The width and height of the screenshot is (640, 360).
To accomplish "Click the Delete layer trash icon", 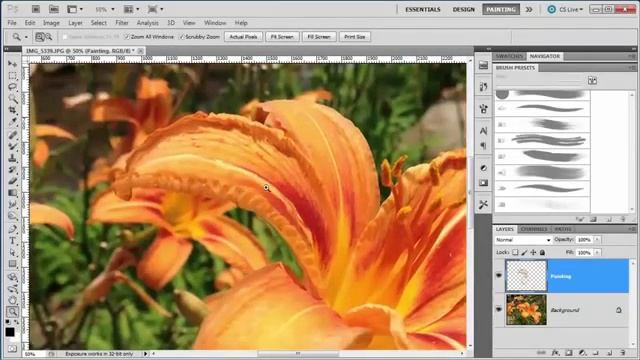I will [x=622, y=353].
